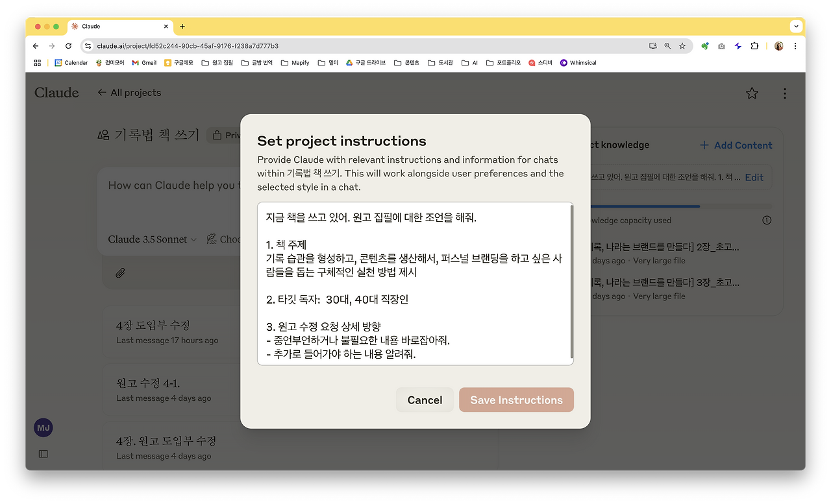Image resolution: width=831 pixels, height=504 pixels.
Task: Click the Edit link in project knowledge
Action: point(754,176)
